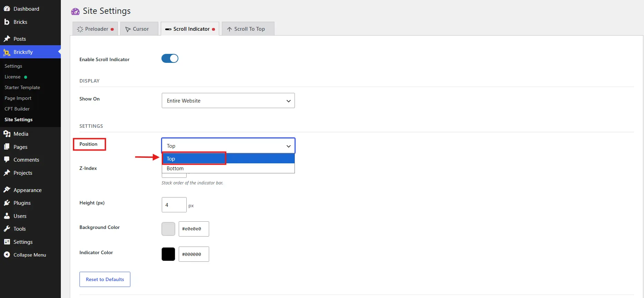Open the Plugins menu link
Image resolution: width=644 pixels, height=298 pixels.
click(x=22, y=203)
